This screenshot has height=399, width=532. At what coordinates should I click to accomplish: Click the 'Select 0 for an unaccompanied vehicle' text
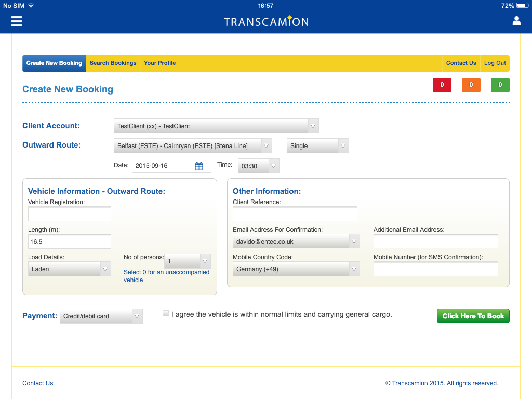pos(166,276)
